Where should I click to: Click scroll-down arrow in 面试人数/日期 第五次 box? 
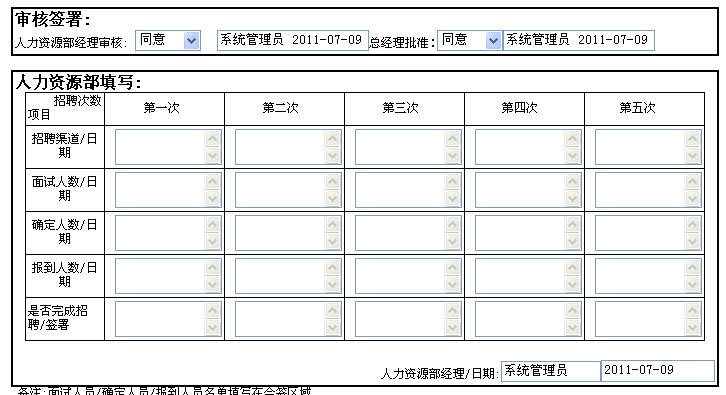(x=692, y=199)
